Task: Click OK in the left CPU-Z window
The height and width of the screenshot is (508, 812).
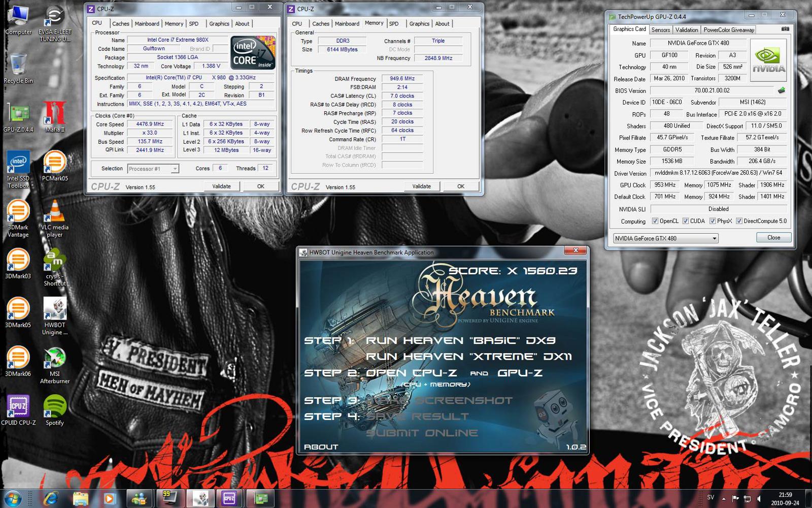Action: click(x=261, y=186)
